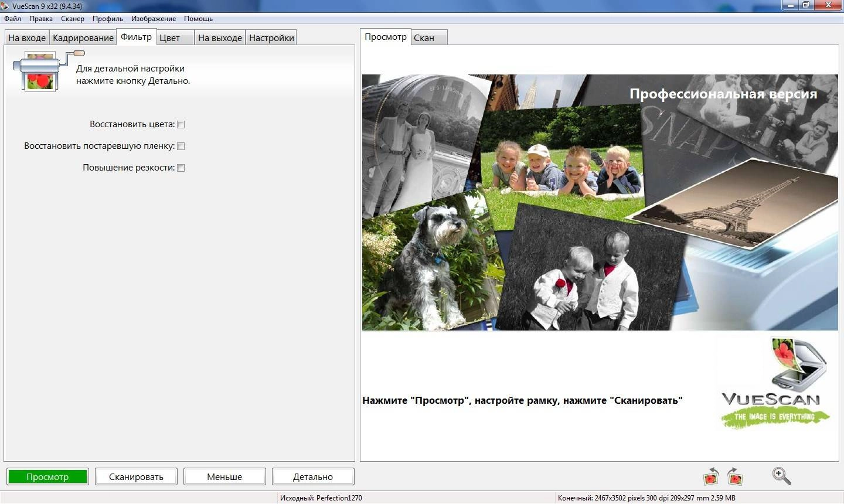
Task: Switch to the Настройки tab
Action: [x=271, y=38]
